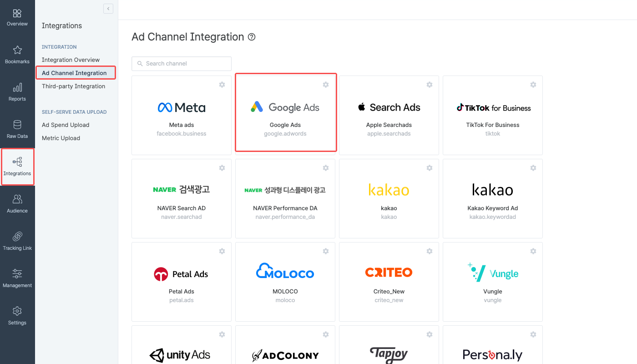Open the gear settings on the Kakao Keyword Ad card
The width and height of the screenshot is (637, 364).
[533, 168]
